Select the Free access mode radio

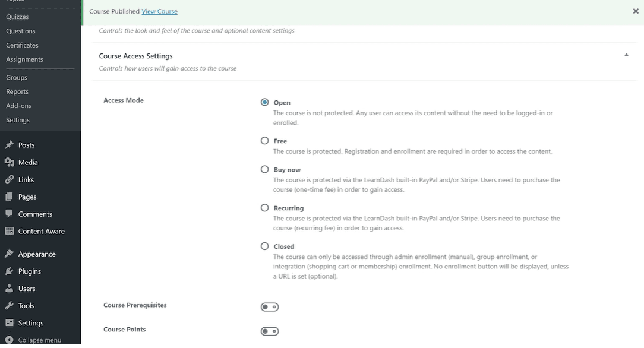coord(264,141)
